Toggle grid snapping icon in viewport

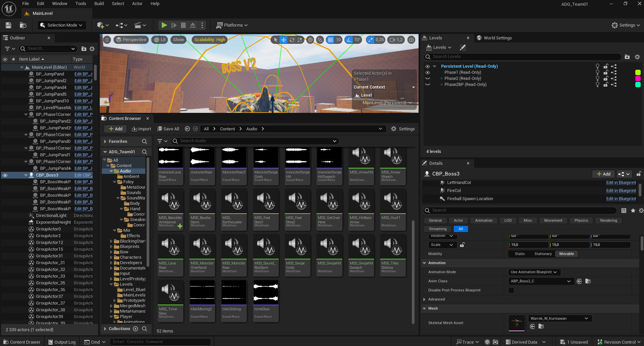tap(330, 40)
